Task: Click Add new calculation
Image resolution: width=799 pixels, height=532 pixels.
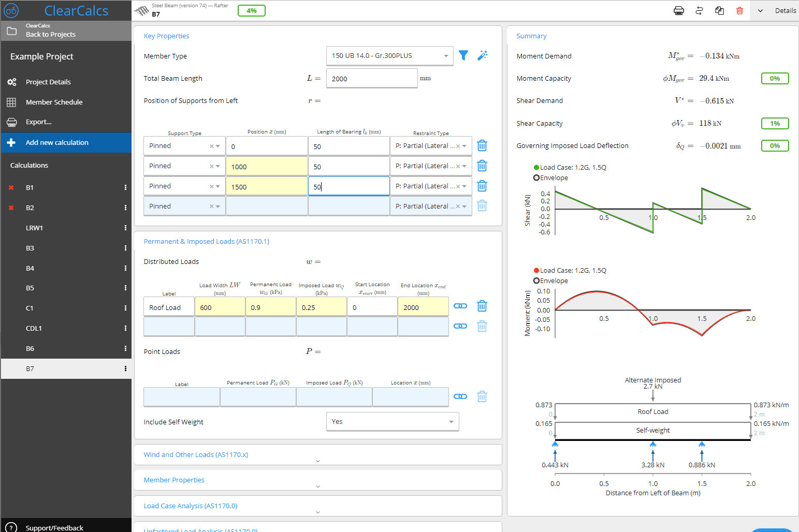Action: point(57,142)
